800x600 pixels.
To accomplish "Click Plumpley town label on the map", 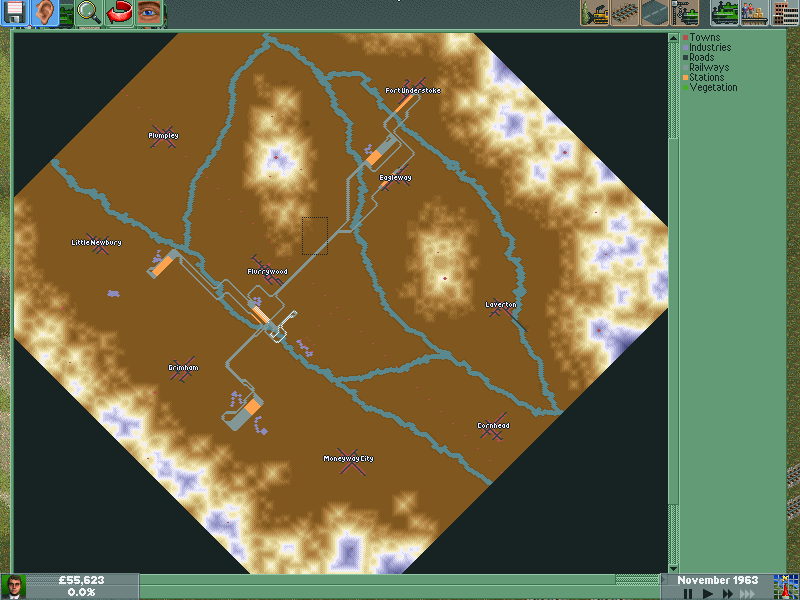I will (x=163, y=135).
